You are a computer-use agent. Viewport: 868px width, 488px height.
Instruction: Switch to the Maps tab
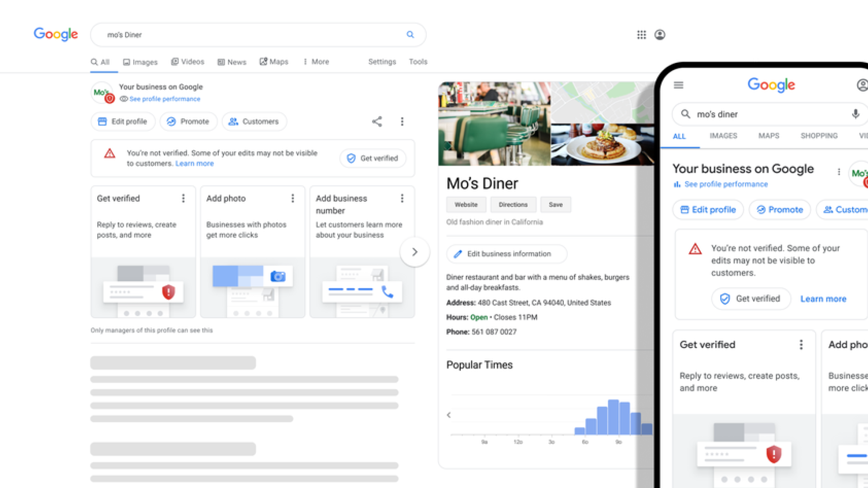click(x=274, y=61)
